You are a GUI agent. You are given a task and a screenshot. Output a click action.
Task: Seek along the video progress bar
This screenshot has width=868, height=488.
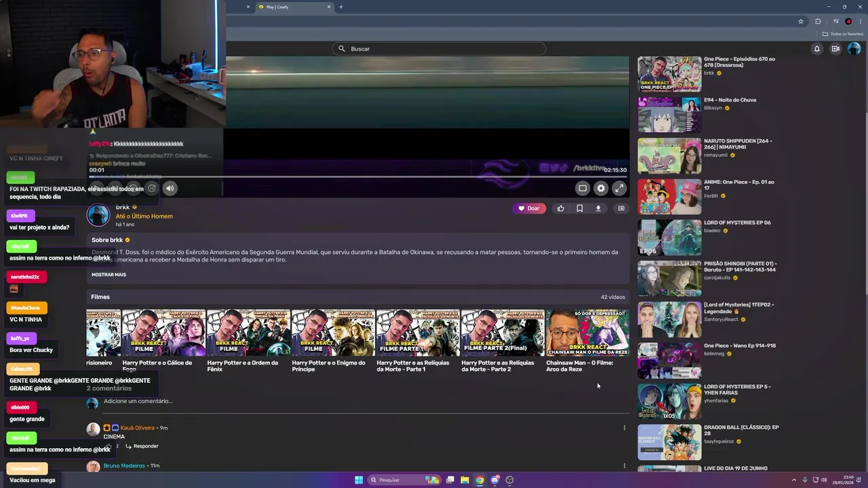[x=359, y=177]
